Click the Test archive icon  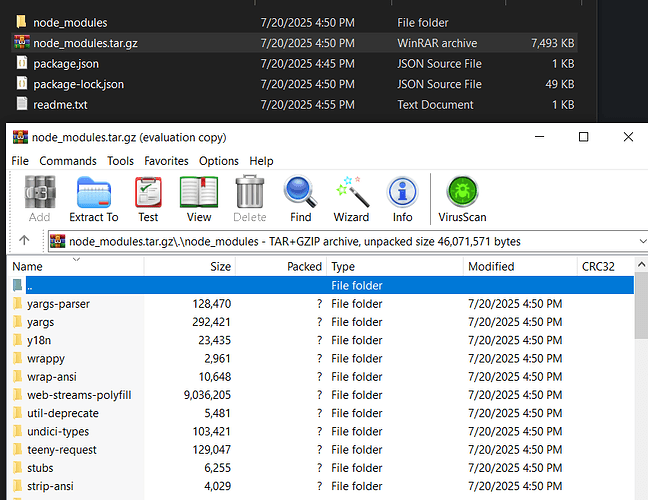[148, 198]
